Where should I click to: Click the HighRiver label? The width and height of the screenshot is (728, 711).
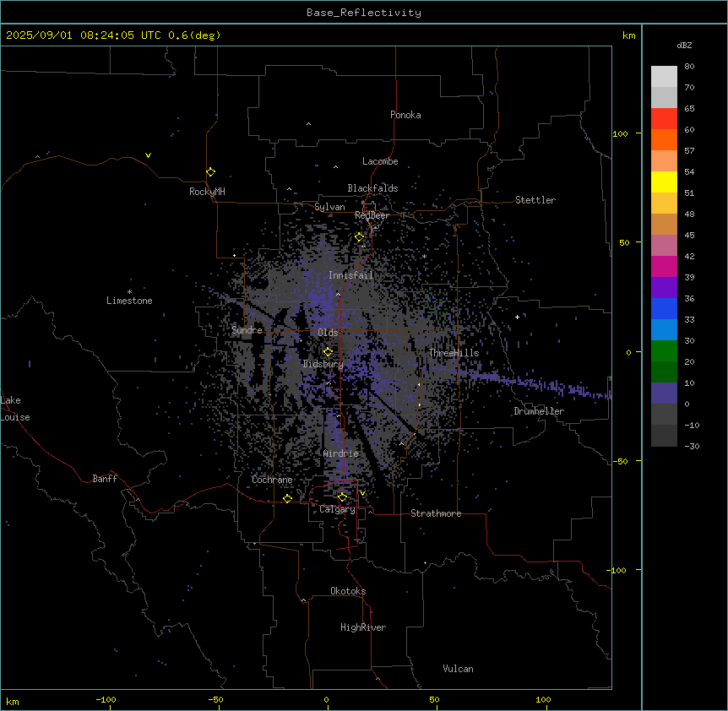pyautogui.click(x=363, y=627)
